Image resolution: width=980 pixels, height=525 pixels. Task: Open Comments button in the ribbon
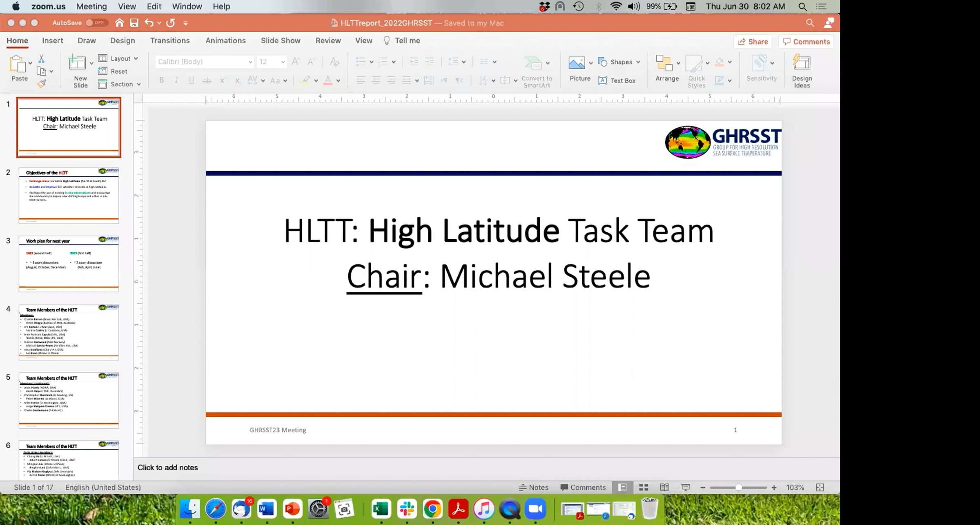(x=806, y=42)
